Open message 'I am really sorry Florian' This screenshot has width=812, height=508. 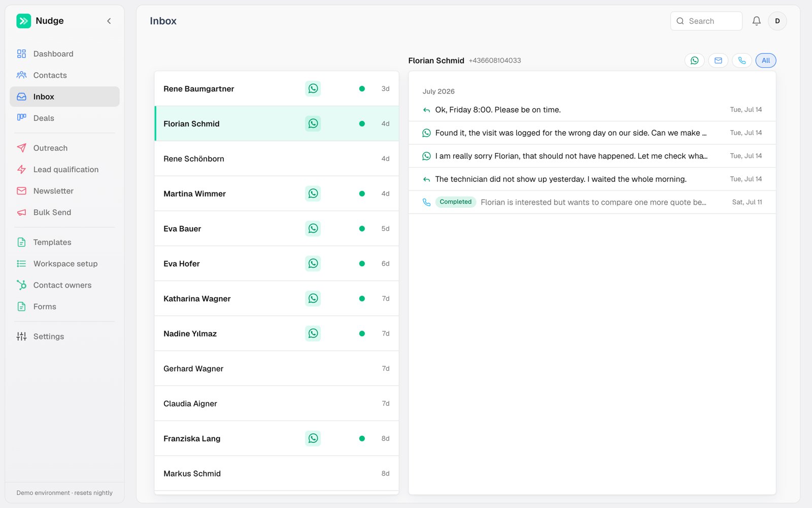click(x=592, y=156)
